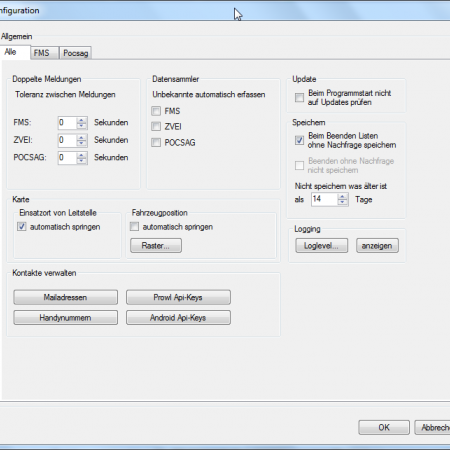Toggle 'Beim Beenden Listen ohne Nachfrage speichern'
Image resolution: width=450 pixels, height=450 pixels.
pos(299,140)
